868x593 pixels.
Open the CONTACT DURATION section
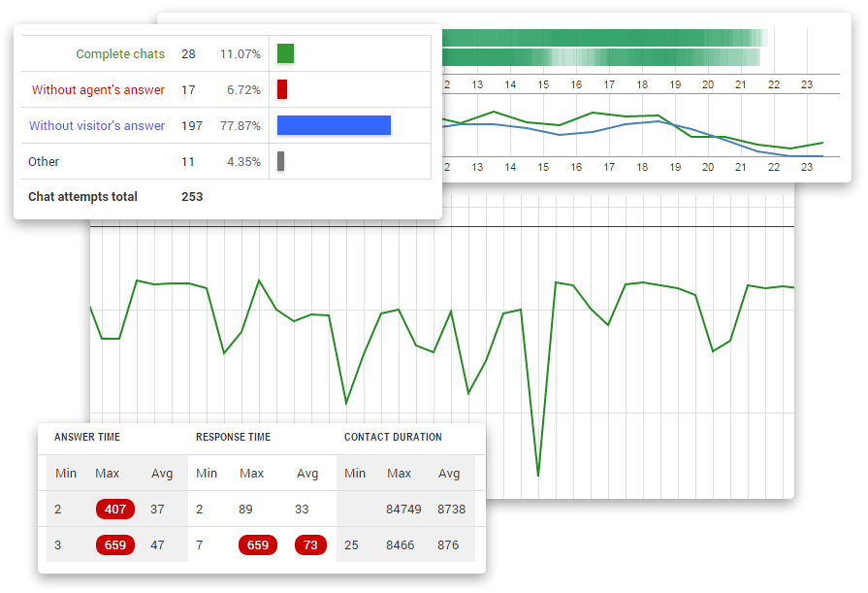(390, 437)
